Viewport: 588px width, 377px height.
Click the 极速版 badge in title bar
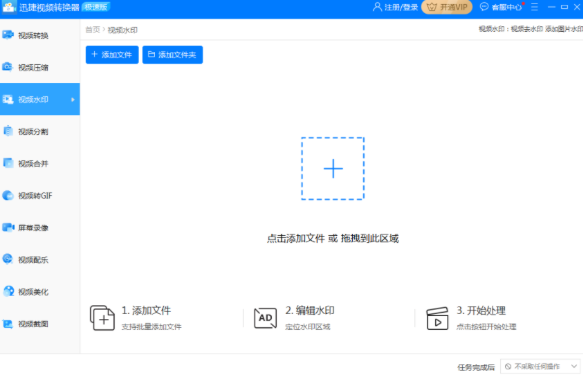(x=95, y=7)
